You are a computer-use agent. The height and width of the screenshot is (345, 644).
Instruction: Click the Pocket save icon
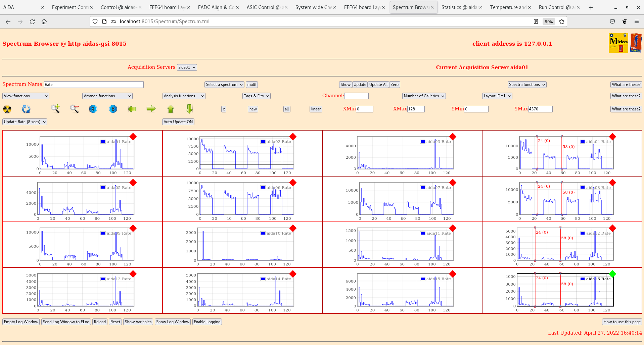pyautogui.click(x=612, y=21)
